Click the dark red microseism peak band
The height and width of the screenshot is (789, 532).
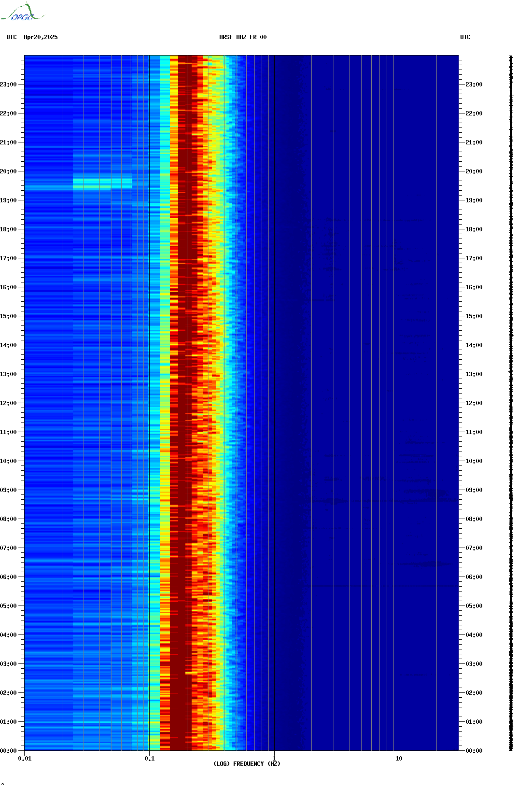click(x=184, y=403)
